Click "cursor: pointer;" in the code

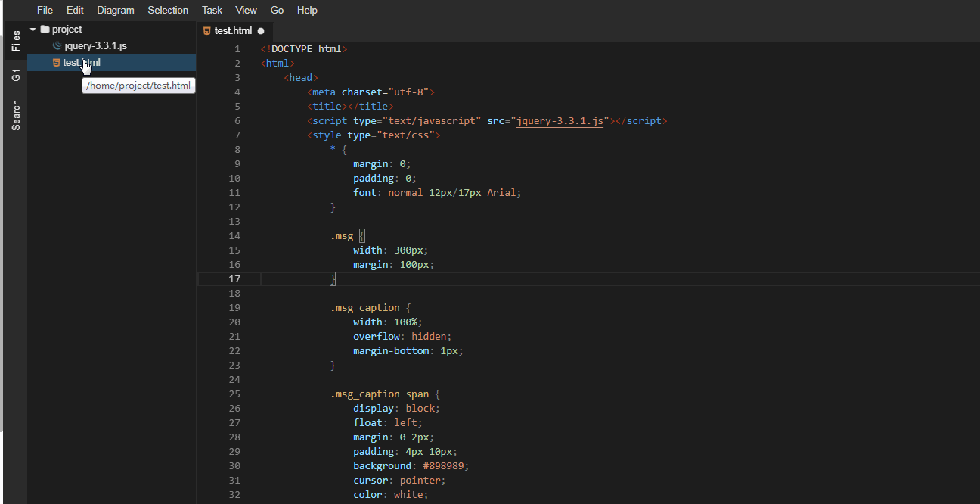point(399,481)
